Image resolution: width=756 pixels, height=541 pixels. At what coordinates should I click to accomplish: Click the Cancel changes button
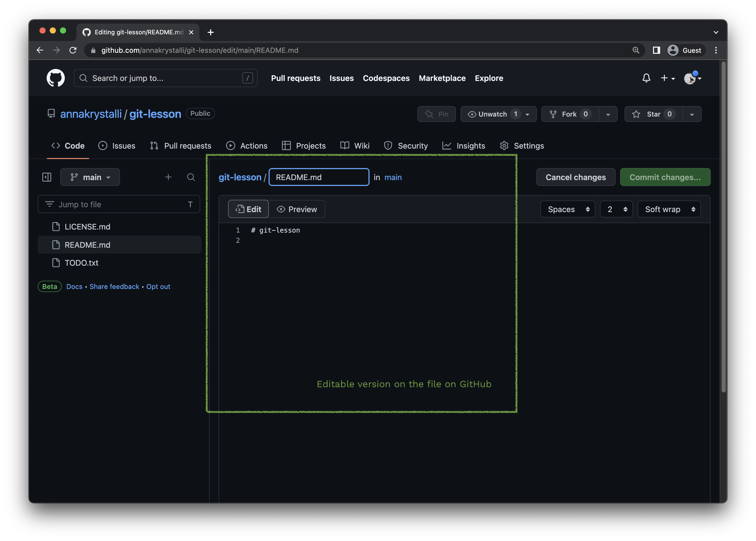(x=575, y=177)
